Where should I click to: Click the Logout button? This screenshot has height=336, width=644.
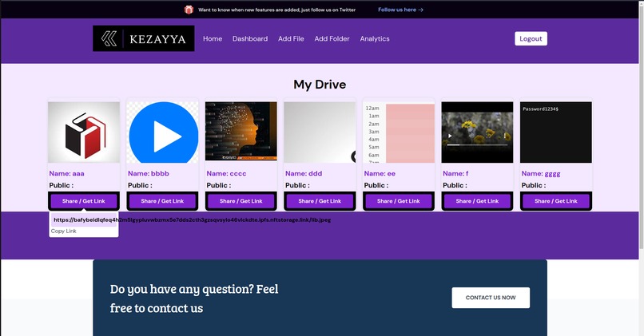[531, 38]
